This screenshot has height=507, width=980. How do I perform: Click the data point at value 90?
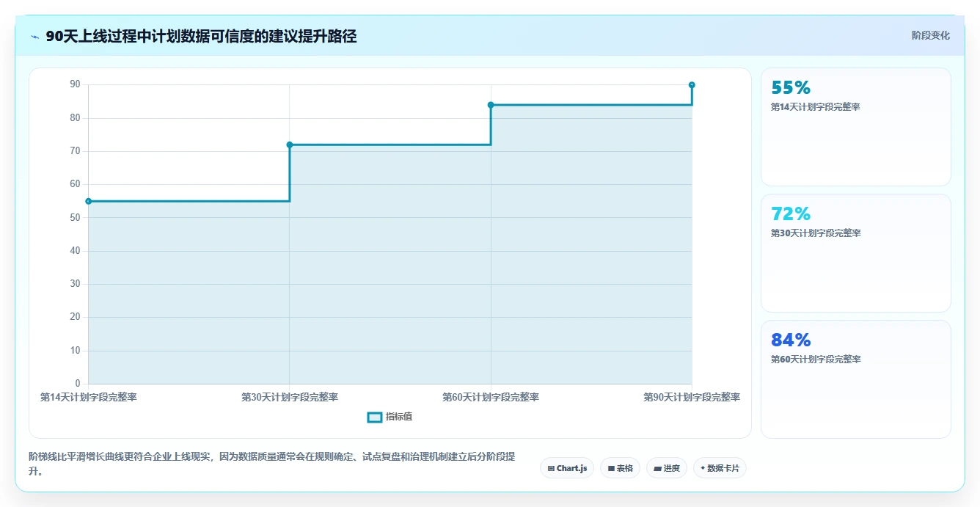coord(692,85)
